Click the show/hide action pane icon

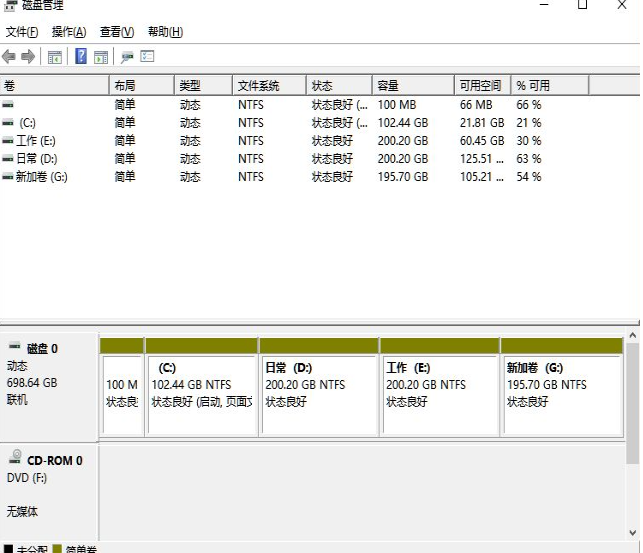pos(101,57)
